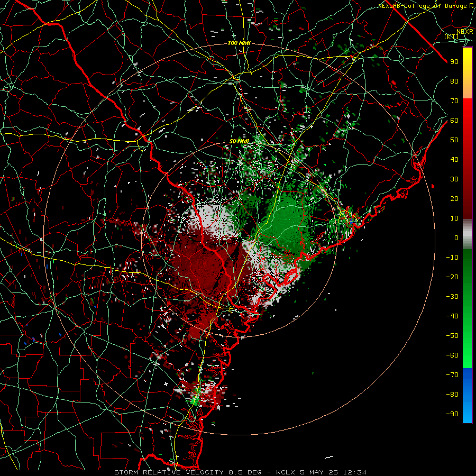Select the 50 NMI range ring label
The image size is (476, 476).
[239, 141]
